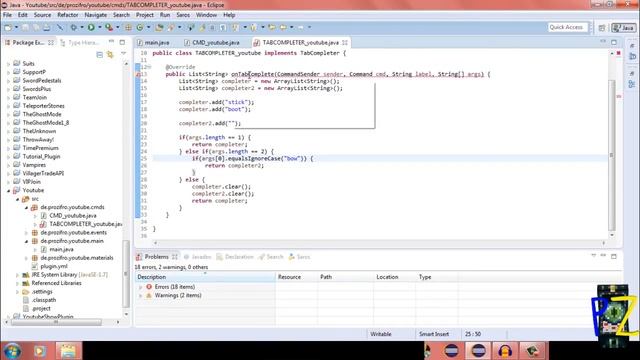Expand Errors (18 items) group
Screen dimensions: 640x360
[141, 287]
